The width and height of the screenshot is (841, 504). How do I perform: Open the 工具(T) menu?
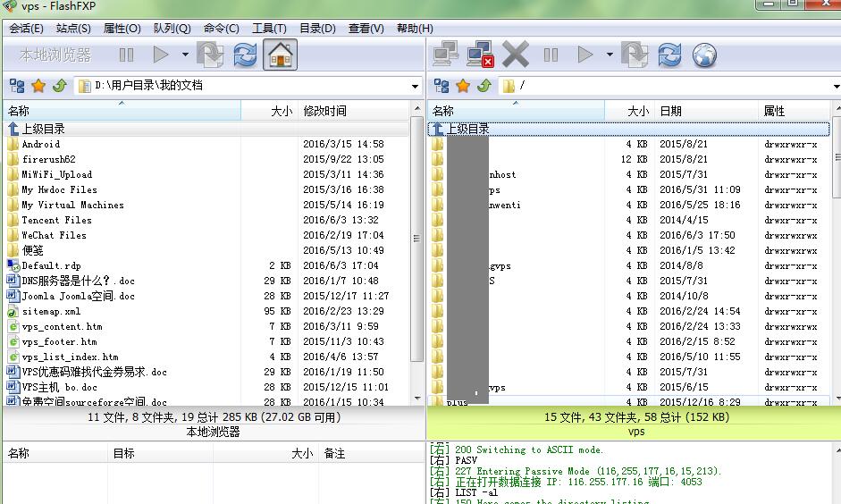pos(269,29)
